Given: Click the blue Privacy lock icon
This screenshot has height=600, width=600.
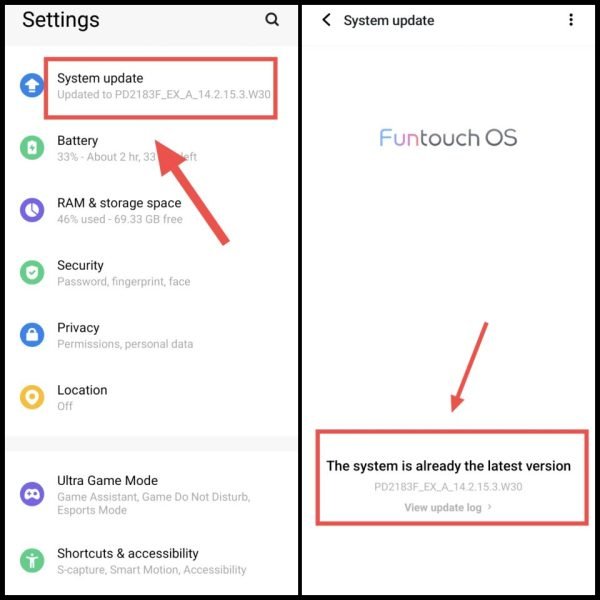Looking at the screenshot, I should click(32, 335).
